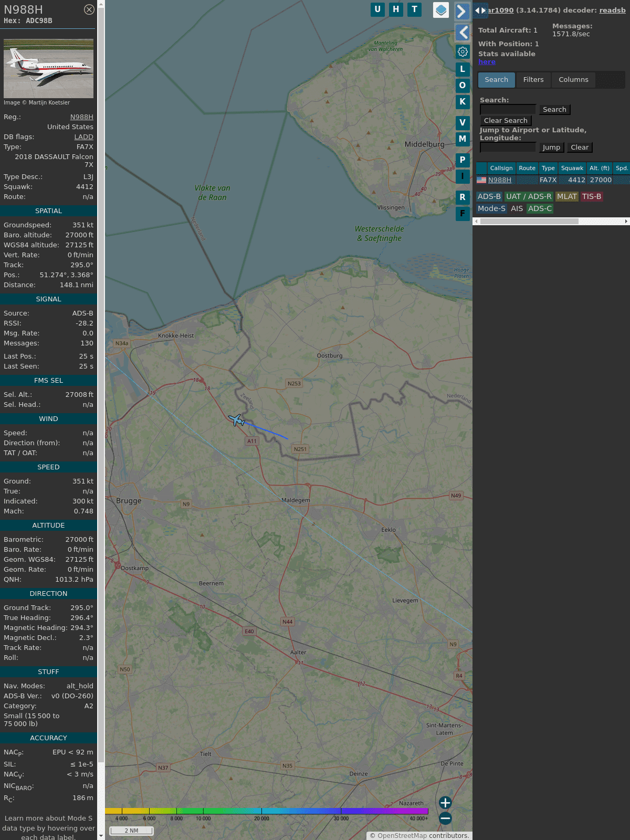Expand the sidebar with the right chevron

[462, 12]
